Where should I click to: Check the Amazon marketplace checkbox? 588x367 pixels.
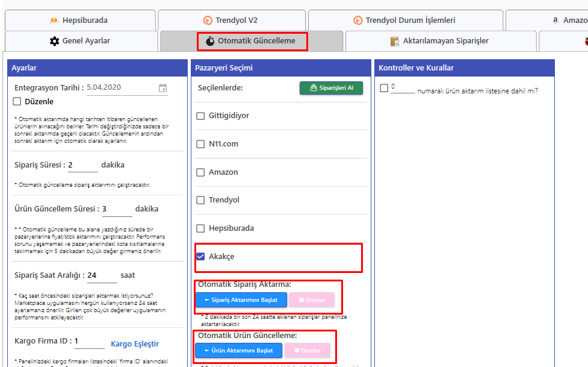200,172
